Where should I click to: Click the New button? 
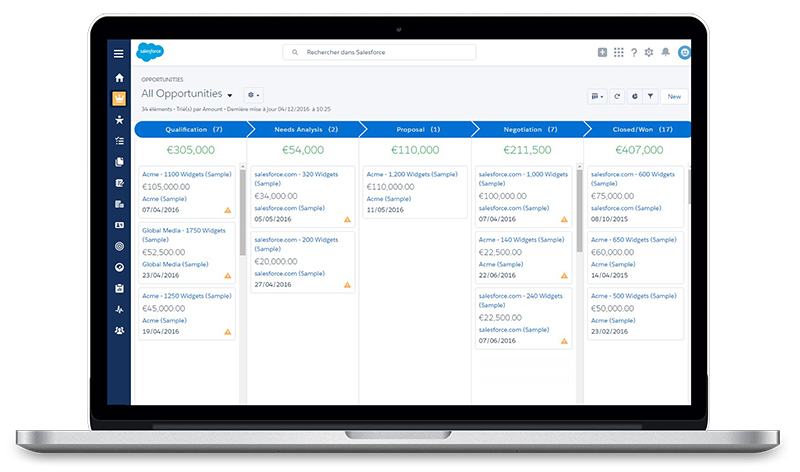674,97
